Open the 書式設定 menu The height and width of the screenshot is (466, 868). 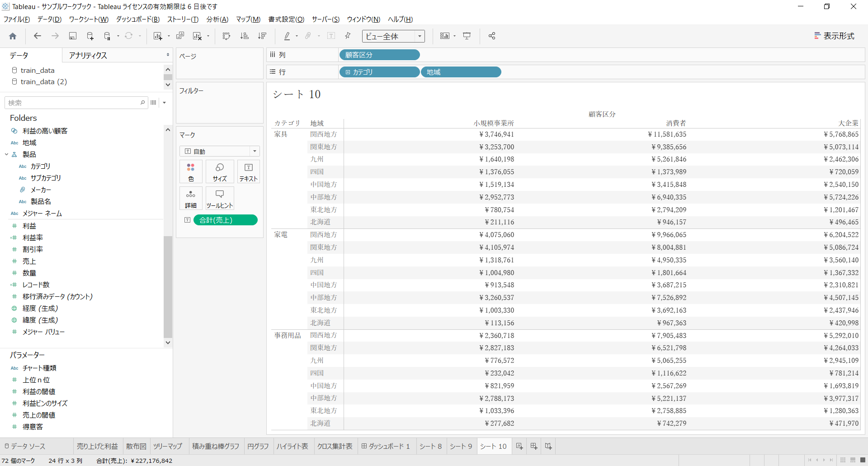click(x=286, y=19)
